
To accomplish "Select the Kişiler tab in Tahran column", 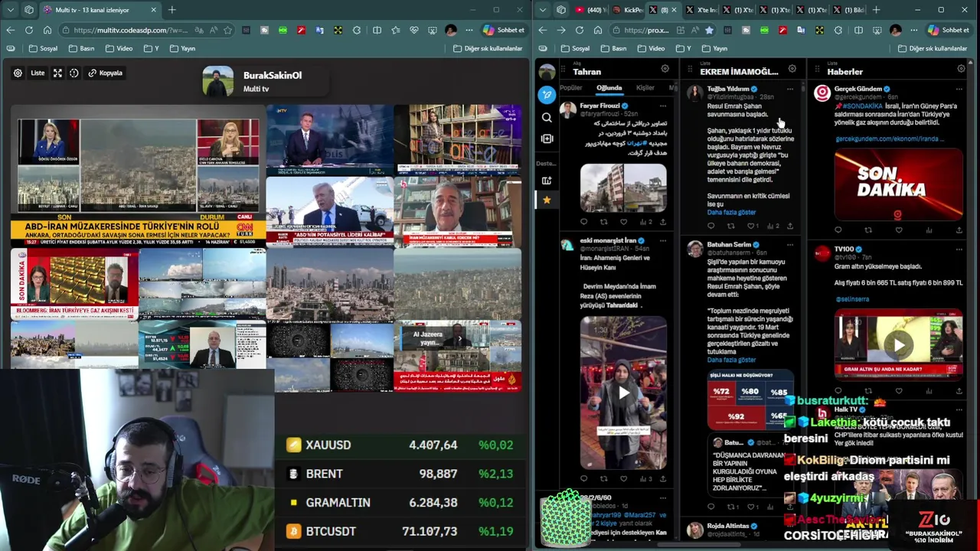I will click(645, 88).
